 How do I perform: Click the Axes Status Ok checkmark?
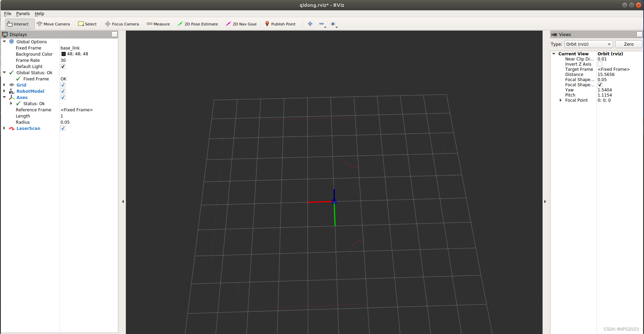(19, 103)
